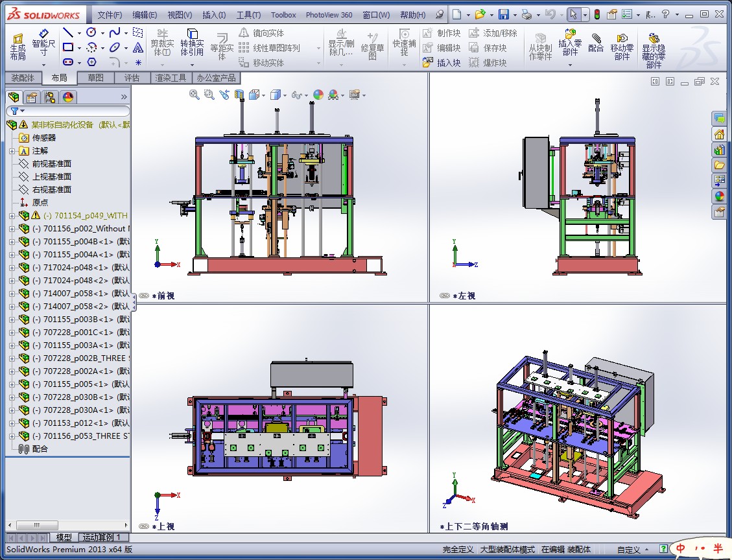
Task: Click Mirror Entities (镜向实体)
Action: tap(262, 32)
